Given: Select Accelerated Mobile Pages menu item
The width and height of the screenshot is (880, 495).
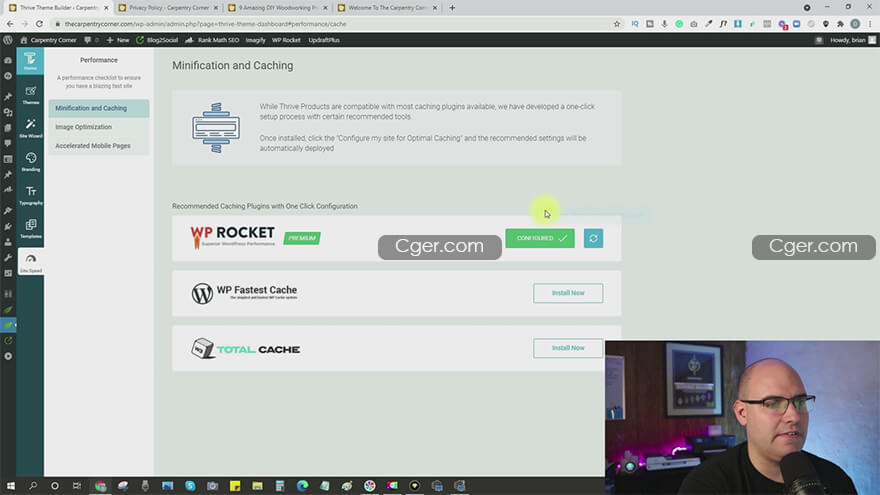Looking at the screenshot, I should coord(99,146).
